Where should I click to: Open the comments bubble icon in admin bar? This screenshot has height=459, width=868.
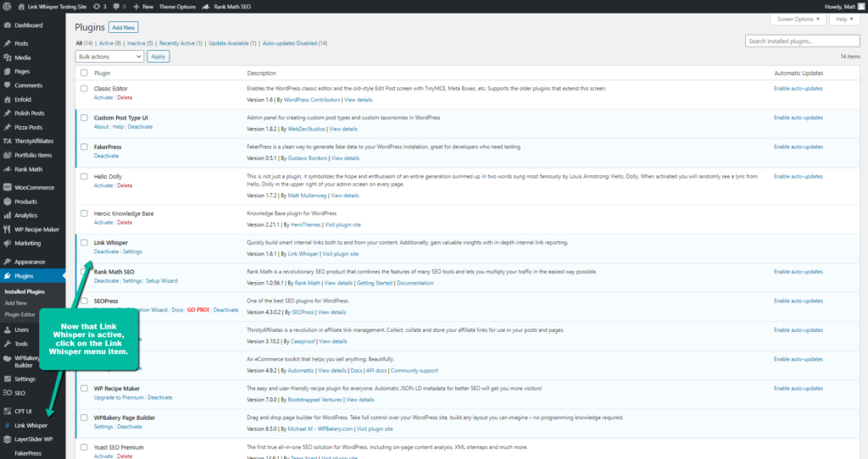click(116, 7)
